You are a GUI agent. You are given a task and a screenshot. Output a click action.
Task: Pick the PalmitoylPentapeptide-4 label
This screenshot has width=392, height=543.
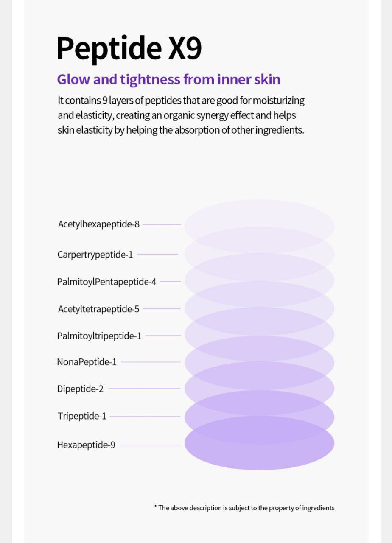pyautogui.click(x=106, y=282)
